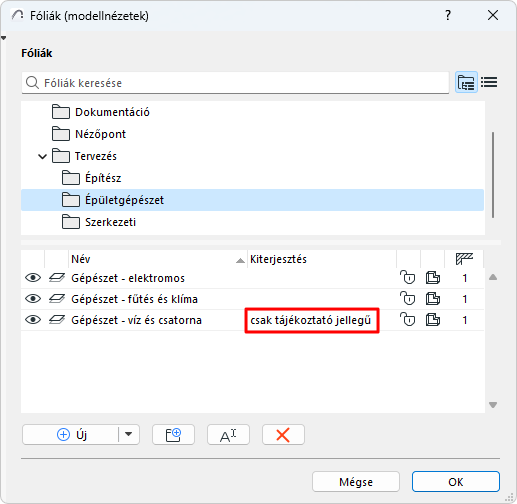Click the Építész folder icon
The image size is (517, 504).
pos(71,178)
